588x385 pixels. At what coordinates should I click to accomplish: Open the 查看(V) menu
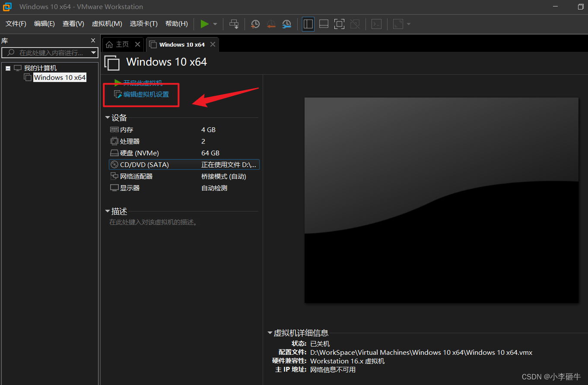point(73,24)
